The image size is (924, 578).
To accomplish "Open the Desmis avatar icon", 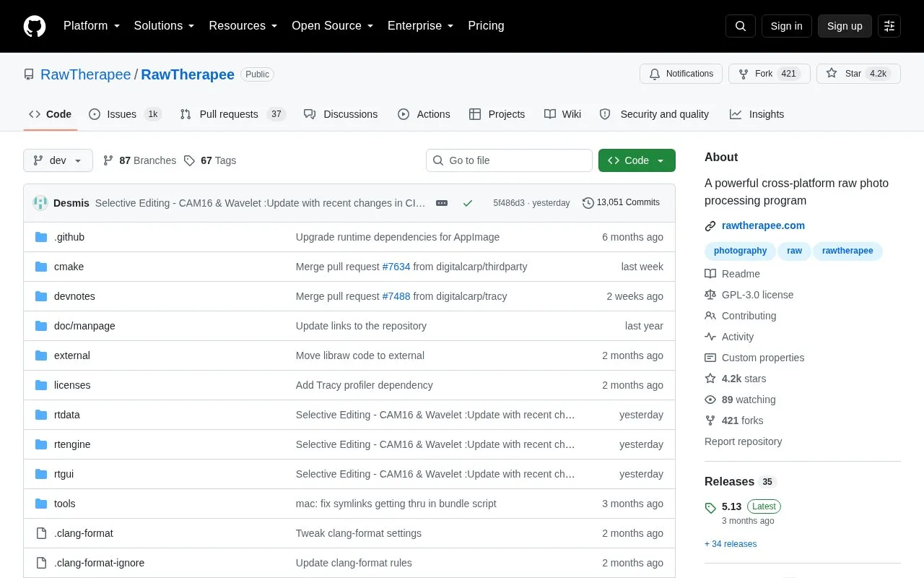I will click(x=40, y=203).
